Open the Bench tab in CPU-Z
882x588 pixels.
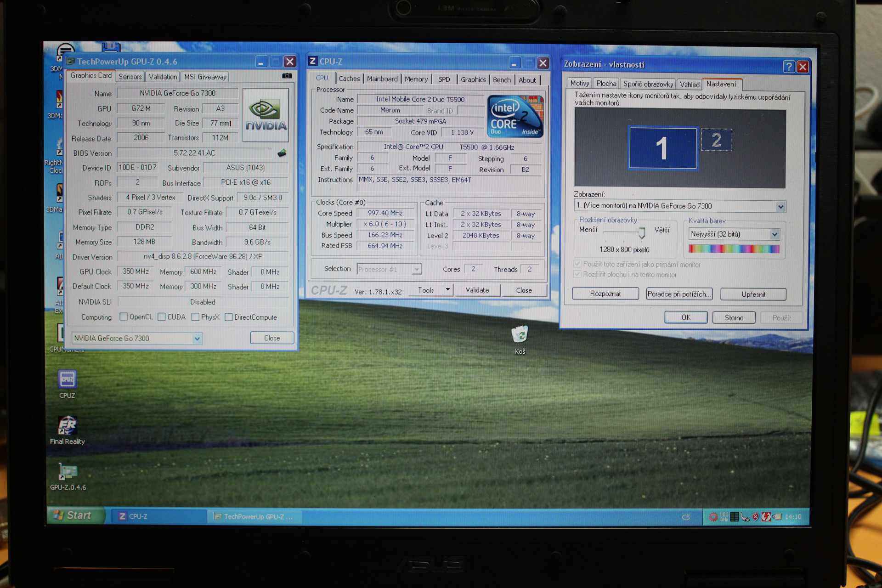[502, 80]
